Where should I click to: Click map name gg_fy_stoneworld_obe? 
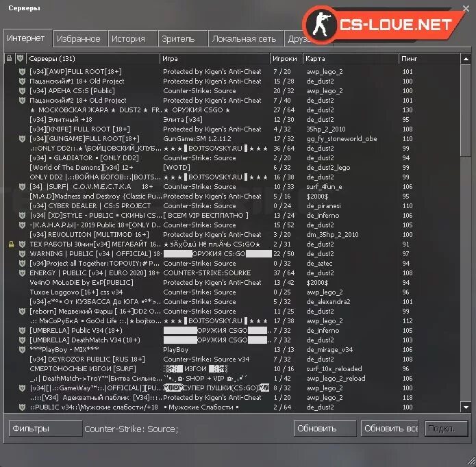click(x=342, y=139)
